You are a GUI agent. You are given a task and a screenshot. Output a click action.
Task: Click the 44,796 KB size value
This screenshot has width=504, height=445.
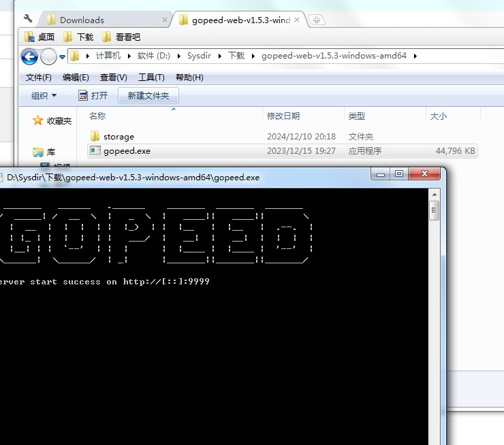click(455, 151)
